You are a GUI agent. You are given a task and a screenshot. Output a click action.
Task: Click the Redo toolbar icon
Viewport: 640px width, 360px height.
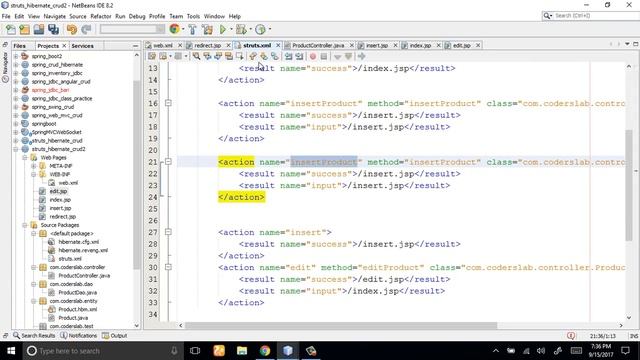86,29
